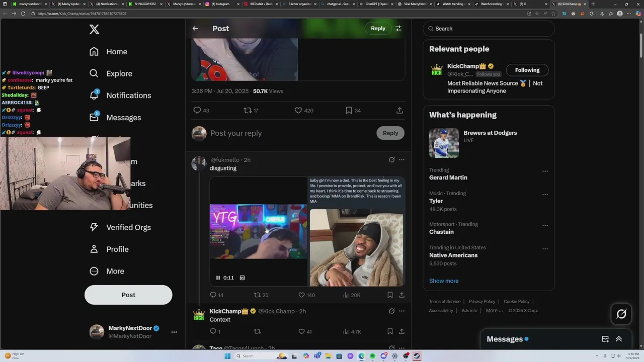Open options for Native Americans trend
Screen dimensions: 644x362
[x=545, y=249]
